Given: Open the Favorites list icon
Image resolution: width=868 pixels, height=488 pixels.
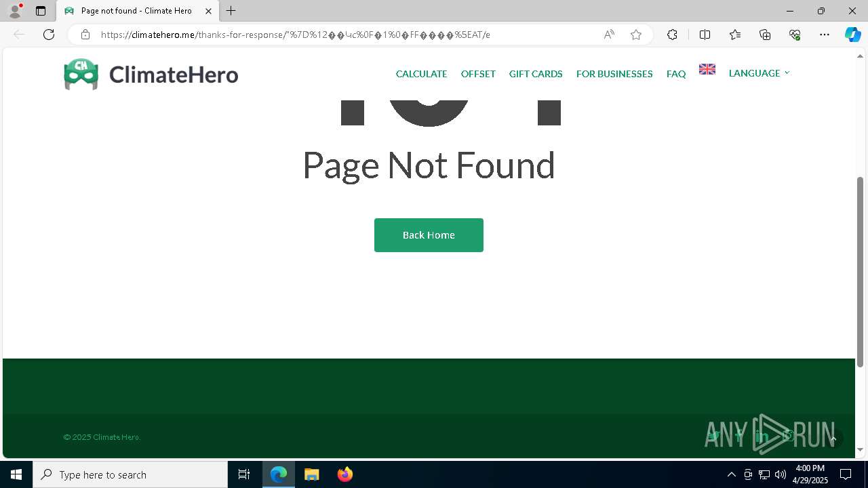Looking at the screenshot, I should [x=735, y=35].
